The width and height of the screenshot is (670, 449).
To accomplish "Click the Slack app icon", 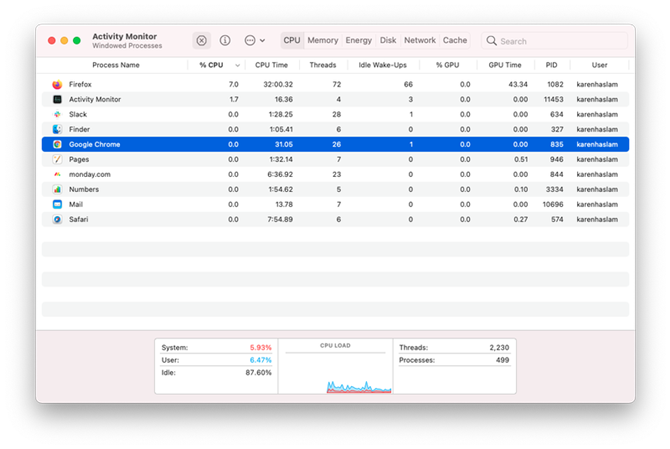I will click(x=57, y=114).
